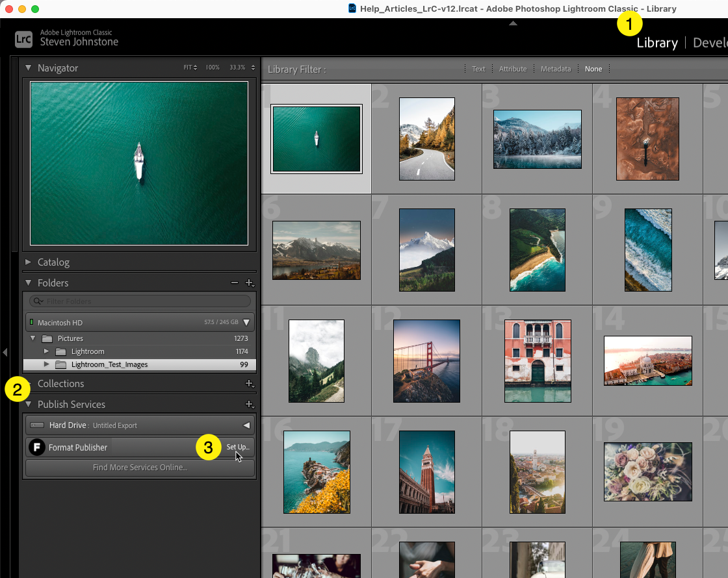Select the ocean waves aerial photo
Viewport: 728px width, 578px height.
click(x=648, y=250)
